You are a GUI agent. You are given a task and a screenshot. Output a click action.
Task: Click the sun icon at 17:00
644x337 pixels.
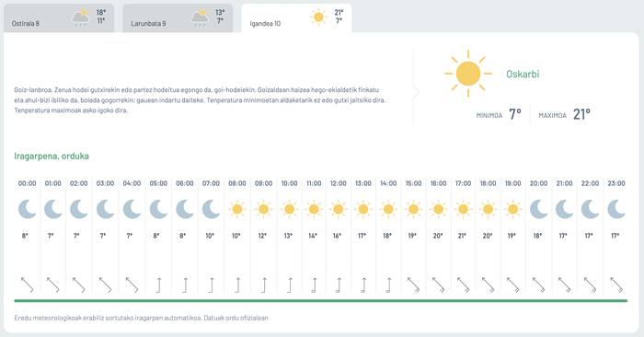[463, 209]
